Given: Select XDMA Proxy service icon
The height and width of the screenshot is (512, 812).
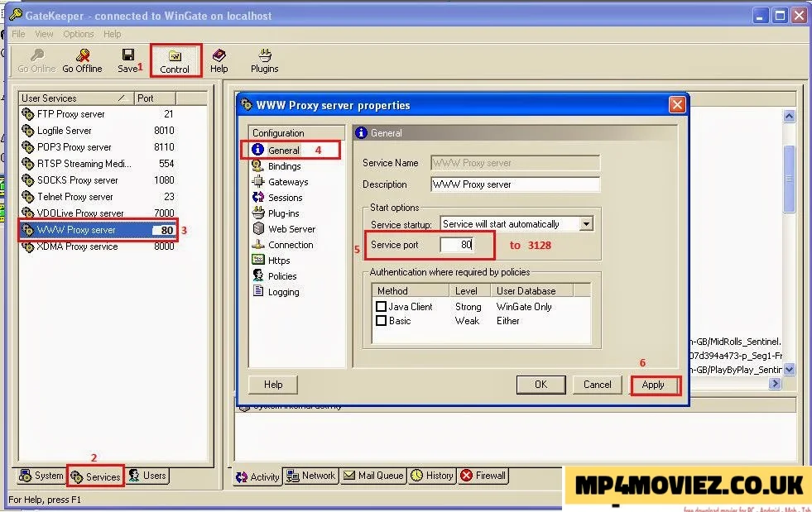Looking at the screenshot, I should tap(27, 246).
